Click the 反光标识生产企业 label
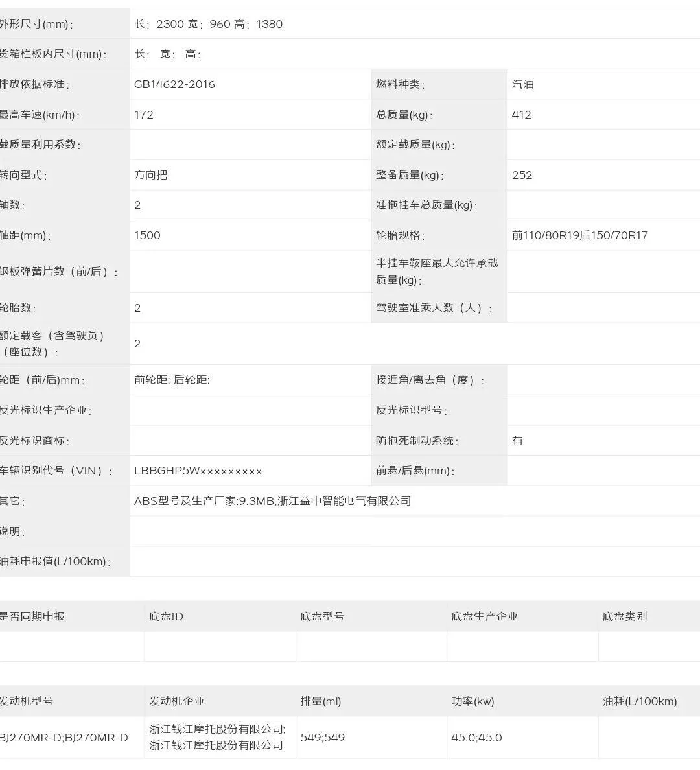Viewport: 700px width, 770px height. 45,410
